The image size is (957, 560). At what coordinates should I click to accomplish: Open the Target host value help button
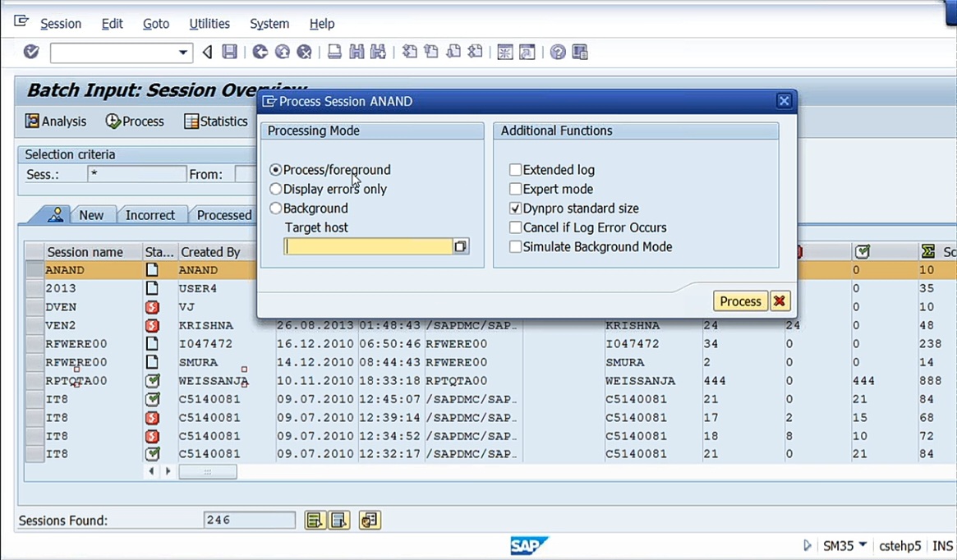pyautogui.click(x=461, y=246)
